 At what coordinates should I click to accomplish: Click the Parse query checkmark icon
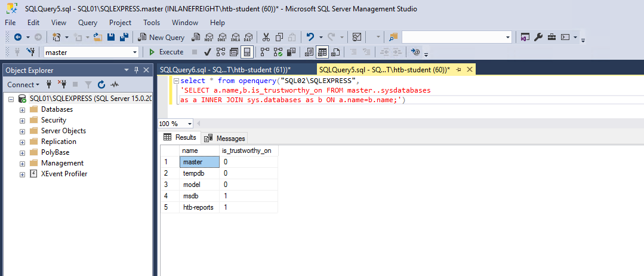tap(207, 52)
